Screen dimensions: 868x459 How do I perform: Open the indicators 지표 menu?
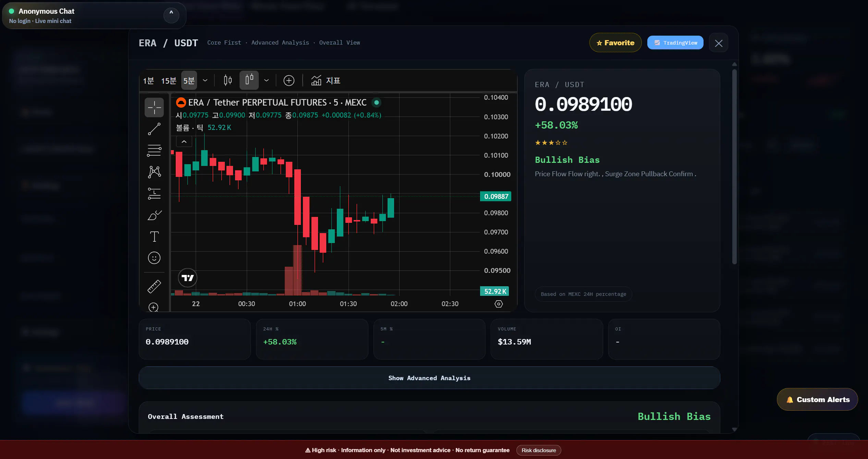[x=326, y=81]
